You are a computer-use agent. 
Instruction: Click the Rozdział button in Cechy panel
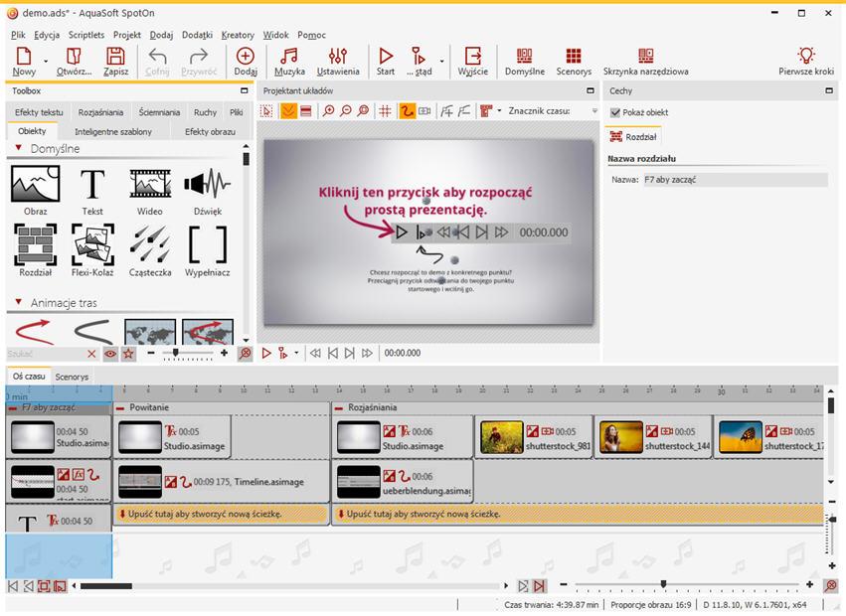[x=634, y=137]
